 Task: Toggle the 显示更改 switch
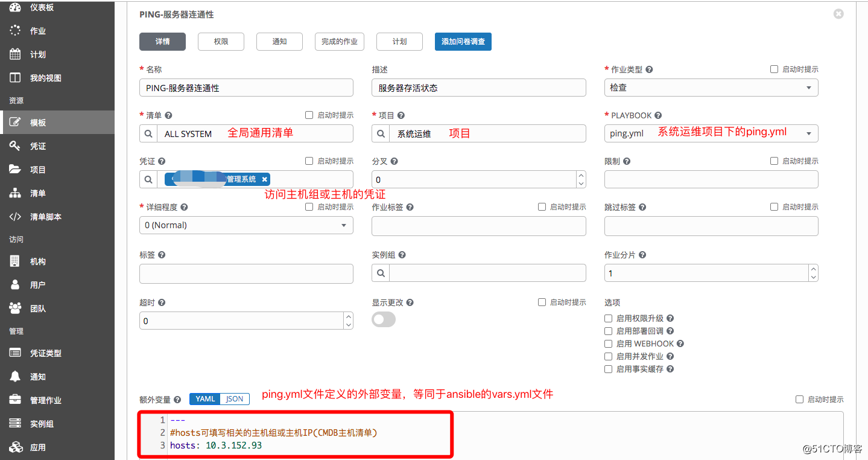[384, 320]
